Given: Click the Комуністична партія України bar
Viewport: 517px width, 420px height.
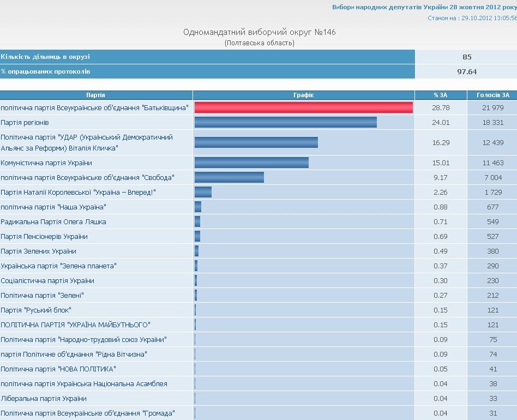Looking at the screenshot, I should [x=251, y=163].
